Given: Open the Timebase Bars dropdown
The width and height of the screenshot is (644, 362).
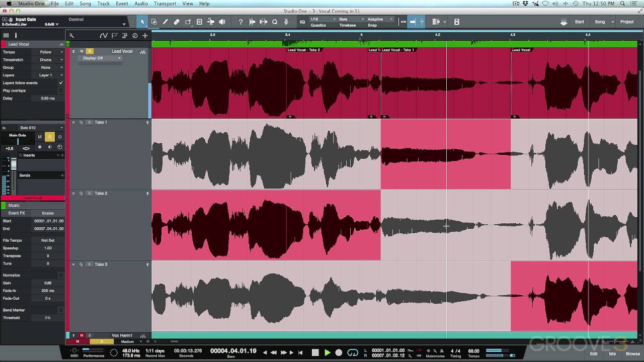Looking at the screenshot, I should pos(351,19).
